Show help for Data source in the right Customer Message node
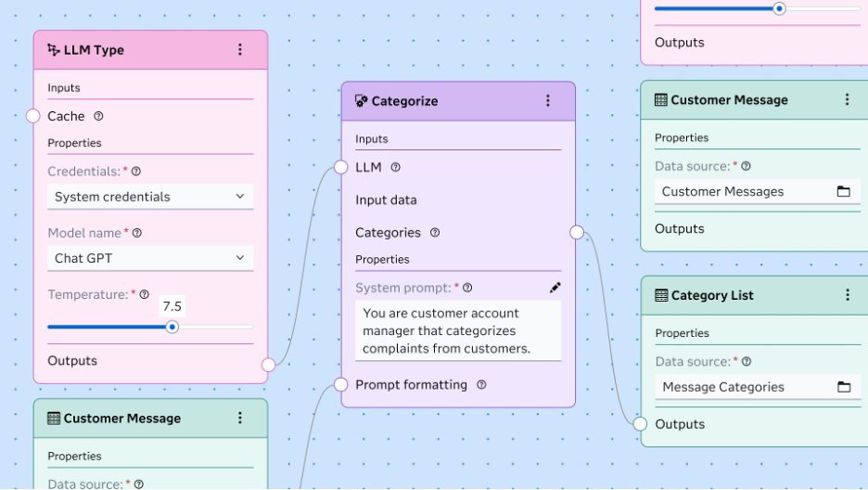Screen dimensions: 868x490 click(x=747, y=166)
